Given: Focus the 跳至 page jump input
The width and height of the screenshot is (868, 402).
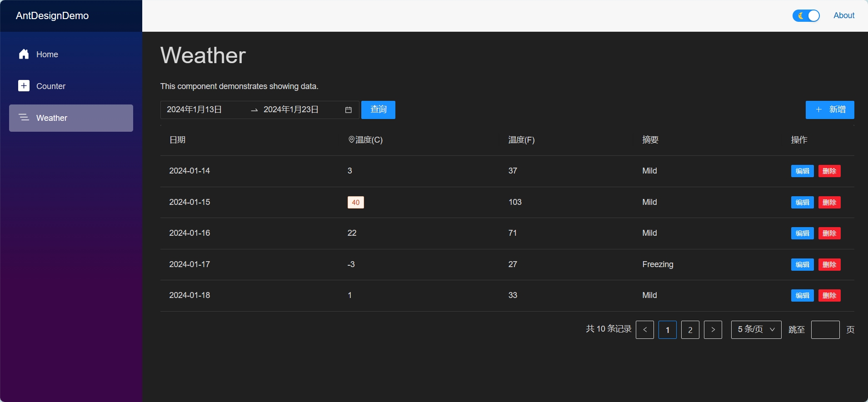Looking at the screenshot, I should coord(825,330).
